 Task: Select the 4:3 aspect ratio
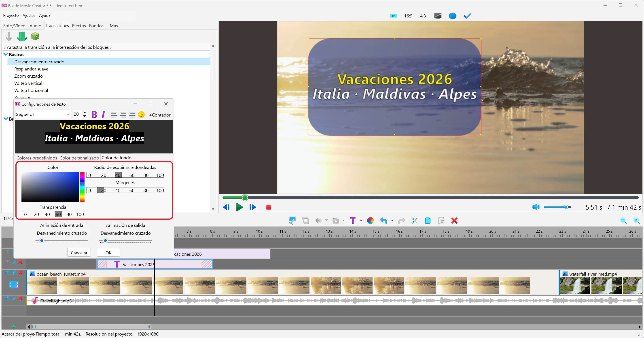pos(423,16)
